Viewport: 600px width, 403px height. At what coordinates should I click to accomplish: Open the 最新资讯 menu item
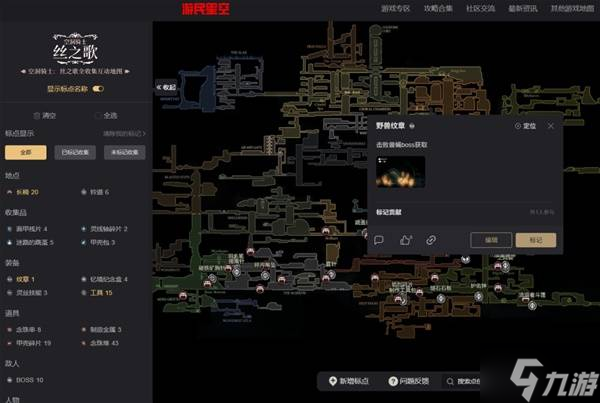pos(523,8)
